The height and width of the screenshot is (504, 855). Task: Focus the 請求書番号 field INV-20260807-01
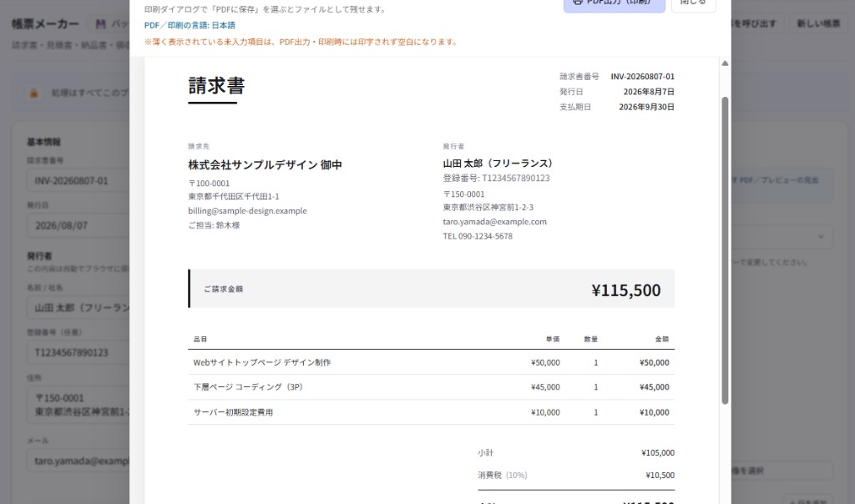(78, 180)
